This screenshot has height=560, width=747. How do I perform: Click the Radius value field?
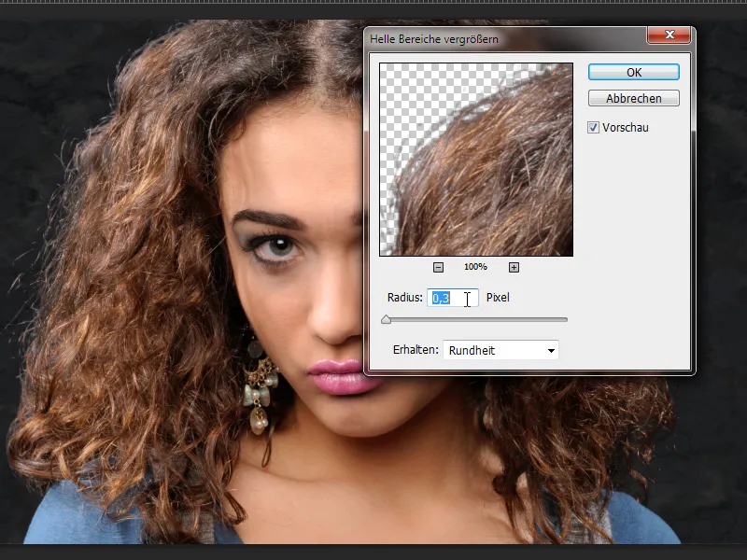click(x=453, y=298)
